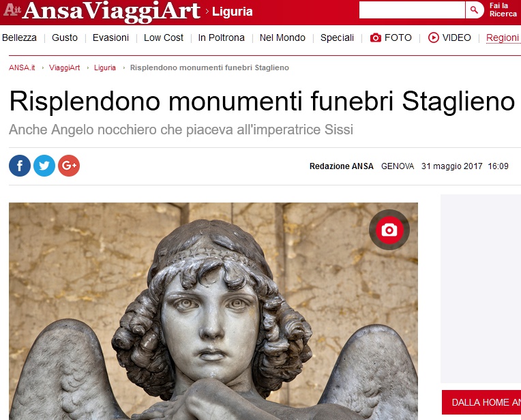The width and height of the screenshot is (521, 420).
Task: Open the VIDEO play section
Action: coord(449,37)
